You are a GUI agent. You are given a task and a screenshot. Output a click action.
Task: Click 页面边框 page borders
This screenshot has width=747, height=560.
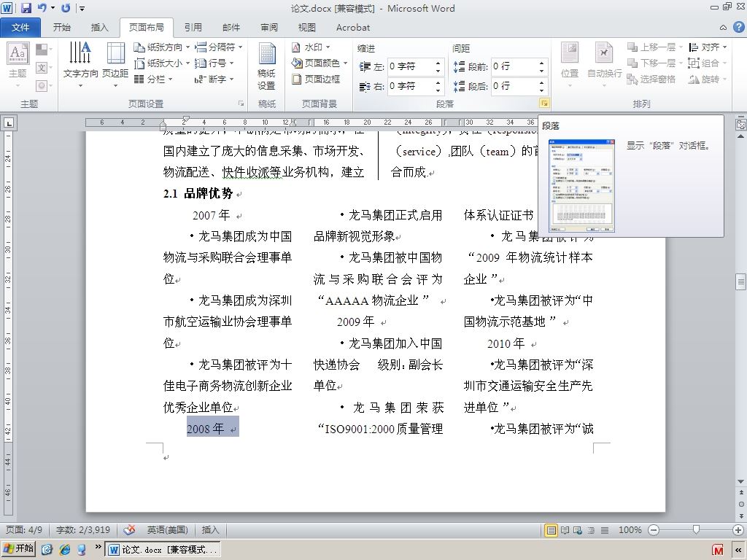click(x=317, y=79)
